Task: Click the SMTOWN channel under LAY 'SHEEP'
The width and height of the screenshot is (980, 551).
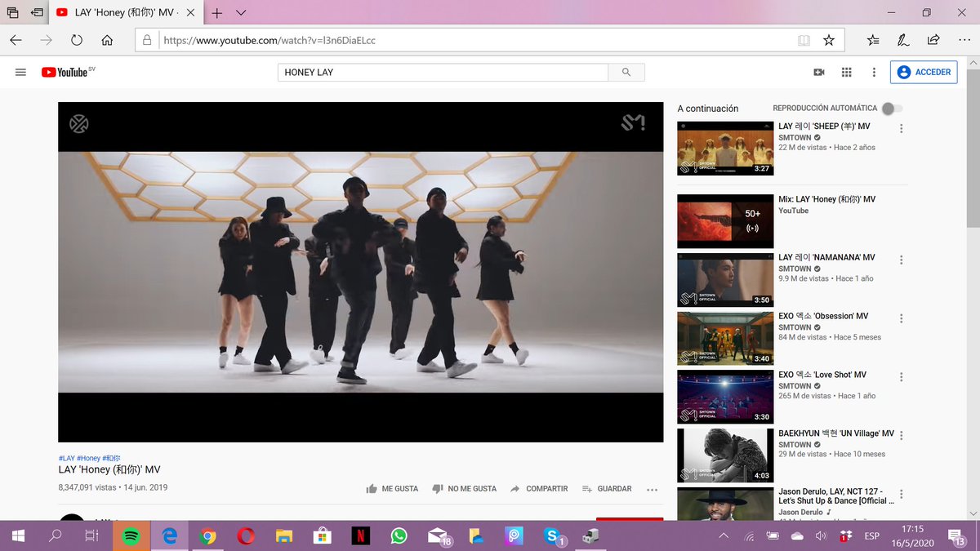Action: [795, 138]
